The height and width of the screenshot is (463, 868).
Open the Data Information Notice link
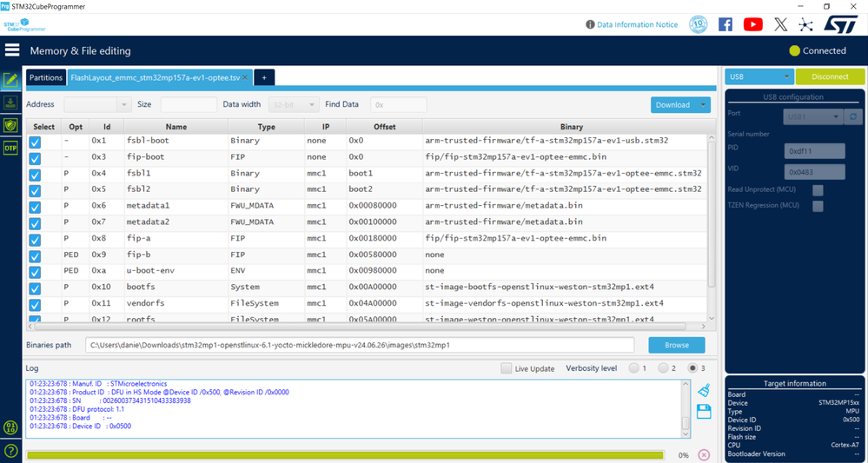[637, 25]
